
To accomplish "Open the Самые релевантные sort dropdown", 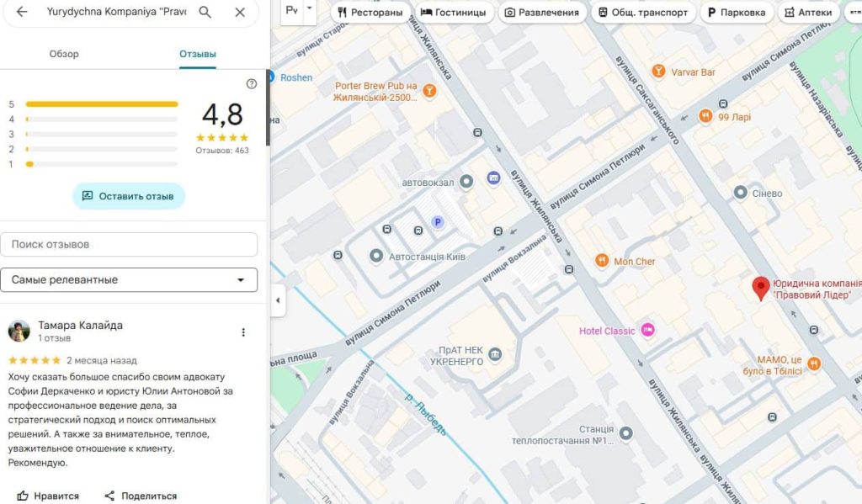I will pyautogui.click(x=129, y=279).
